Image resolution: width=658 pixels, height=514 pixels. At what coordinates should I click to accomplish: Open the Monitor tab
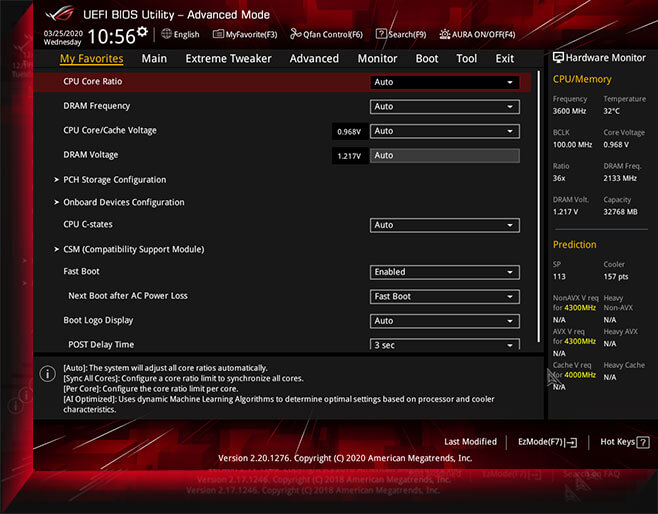[x=377, y=58]
